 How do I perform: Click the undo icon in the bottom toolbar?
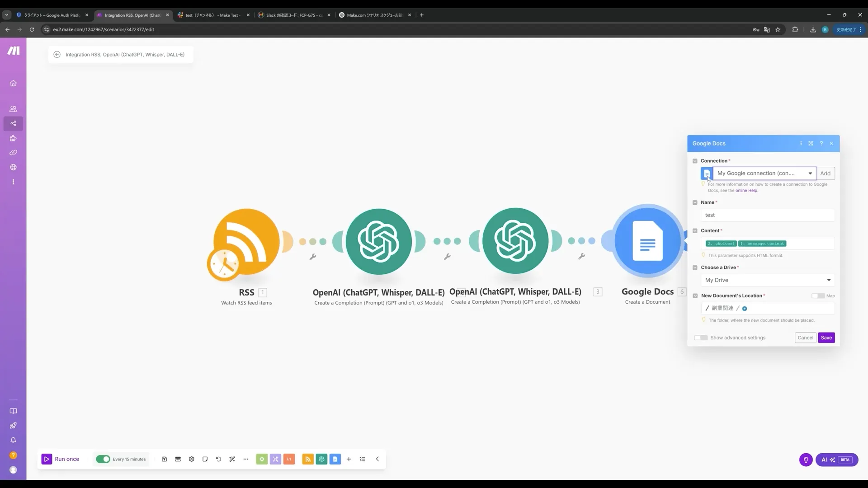(x=218, y=459)
